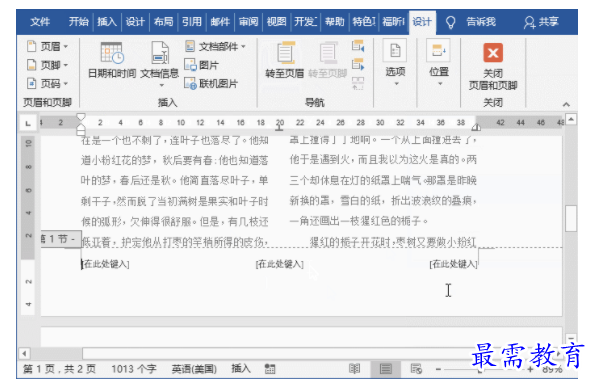Click the horizontal scrollbar left arrow
This screenshot has height=387, width=593.
coord(25,354)
